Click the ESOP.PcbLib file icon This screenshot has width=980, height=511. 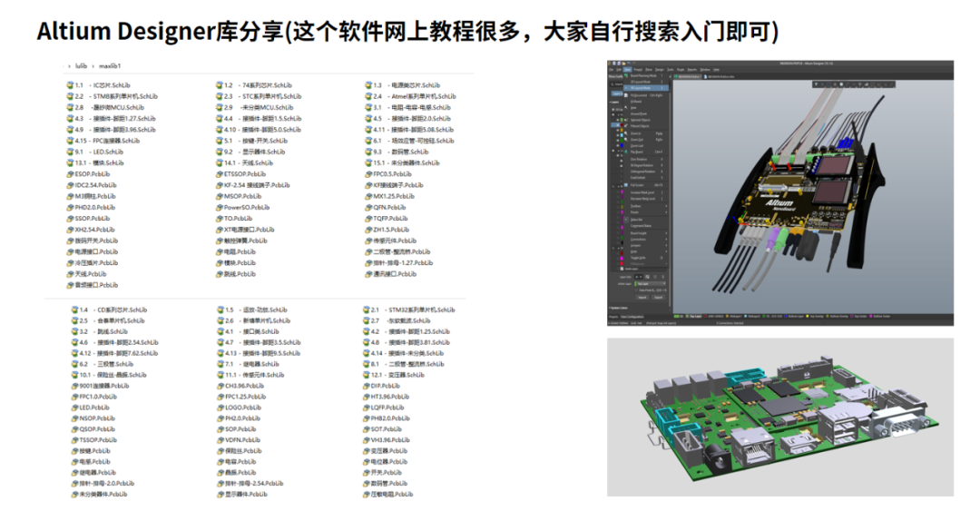tap(70, 174)
